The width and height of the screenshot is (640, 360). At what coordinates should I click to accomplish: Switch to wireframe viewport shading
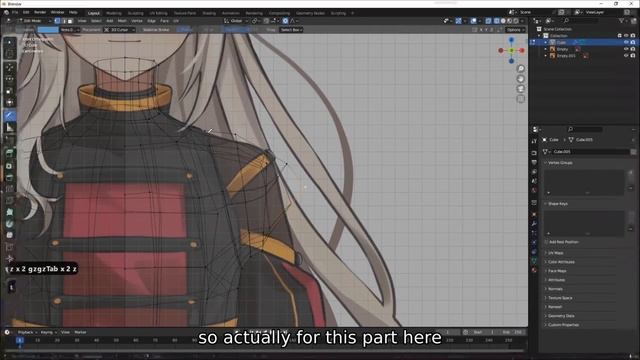[497, 21]
